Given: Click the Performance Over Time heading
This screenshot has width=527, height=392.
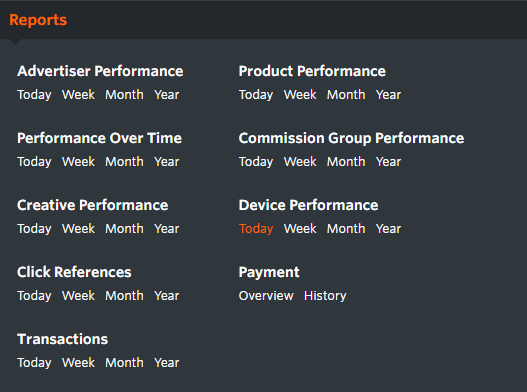Looking at the screenshot, I should [99, 138].
